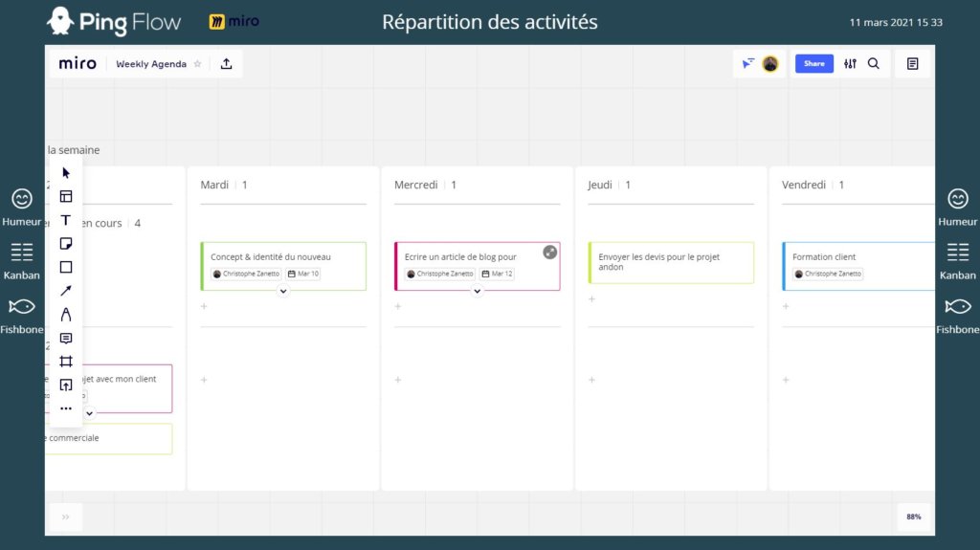Open the templates tool in toolbar
The height and width of the screenshot is (550, 980).
pos(66,196)
